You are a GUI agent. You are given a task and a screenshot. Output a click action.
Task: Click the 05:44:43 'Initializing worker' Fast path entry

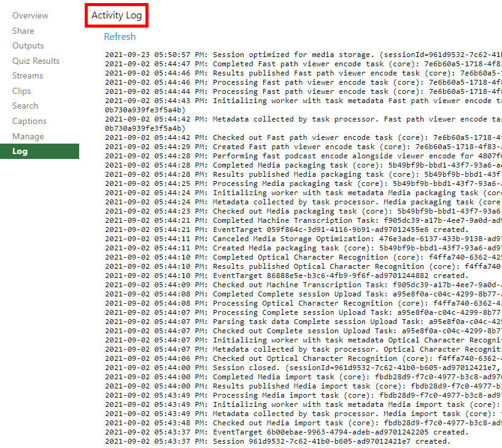coord(303,106)
